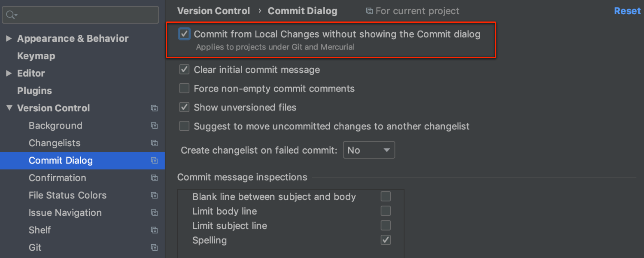Open Version Control from the breadcrumb
Viewport: 644px width, 258px height.
pos(213,11)
